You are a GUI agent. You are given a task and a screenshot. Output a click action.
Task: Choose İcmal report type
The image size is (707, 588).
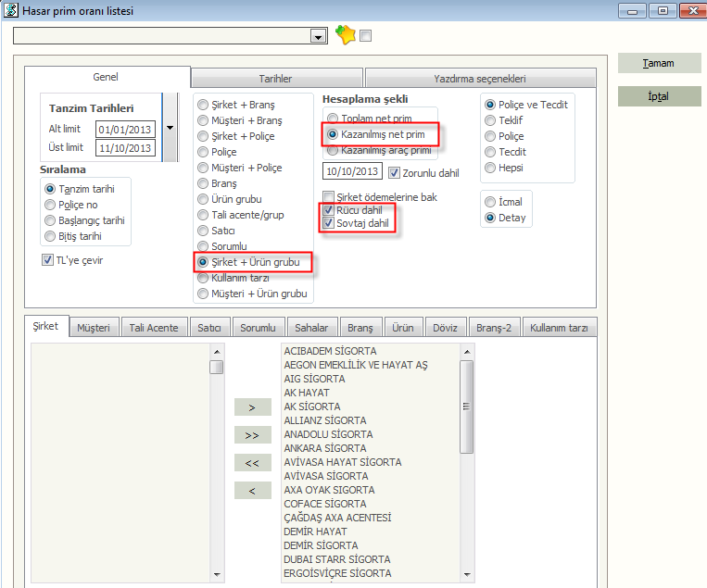(490, 202)
